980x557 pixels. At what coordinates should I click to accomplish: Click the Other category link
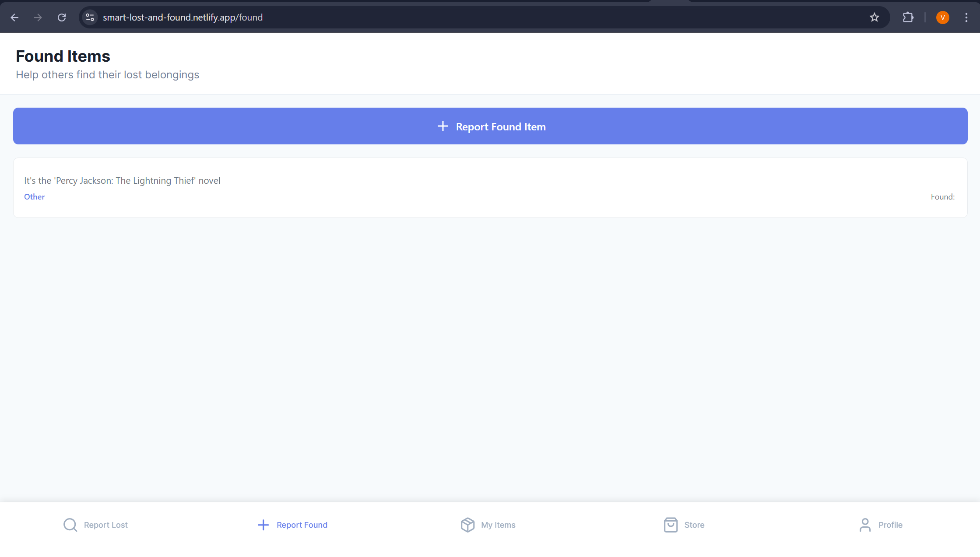(x=34, y=197)
